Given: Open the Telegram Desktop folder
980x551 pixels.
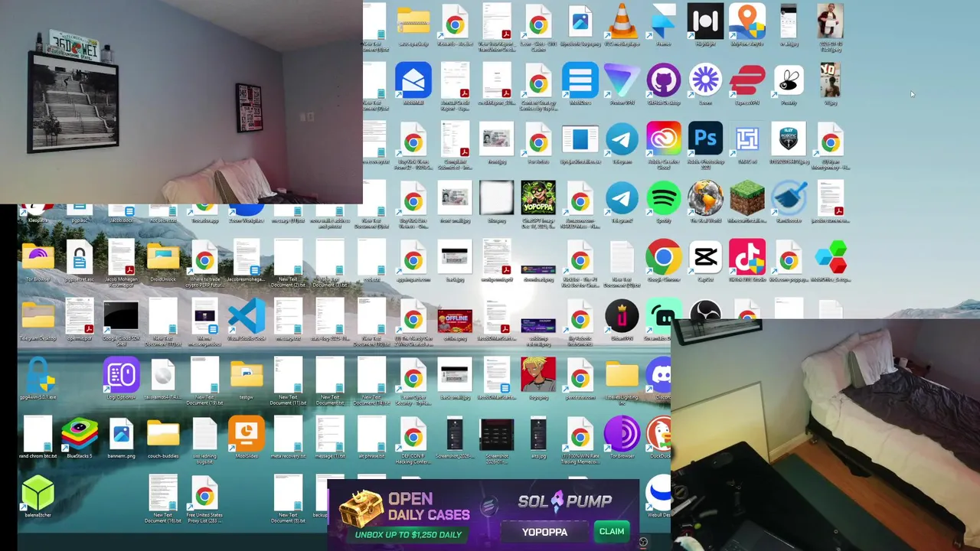Looking at the screenshot, I should pos(38,317).
